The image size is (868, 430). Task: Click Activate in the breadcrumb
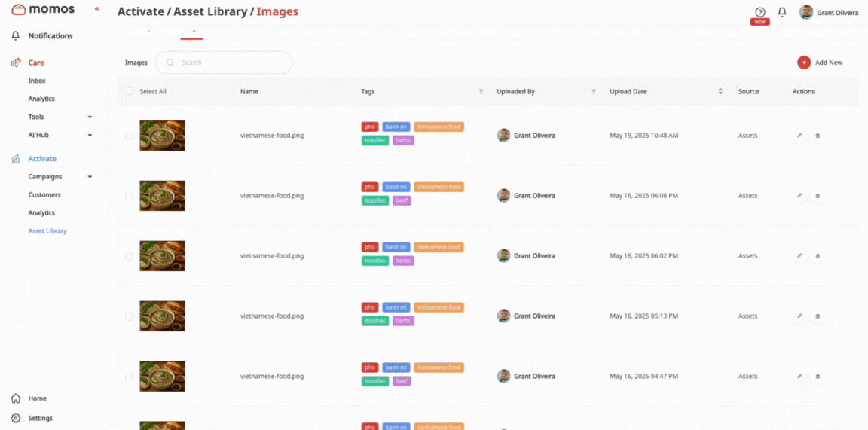[141, 11]
